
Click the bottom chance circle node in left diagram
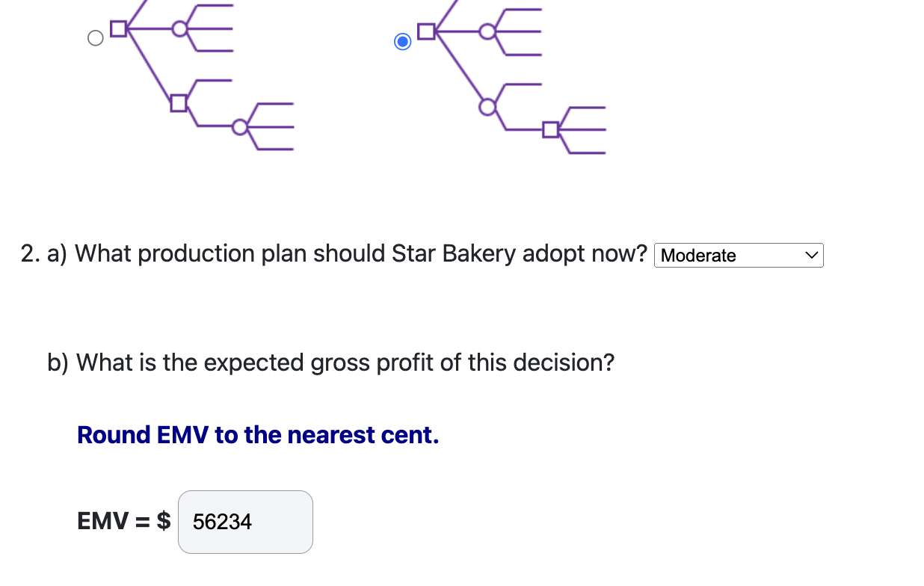click(240, 127)
